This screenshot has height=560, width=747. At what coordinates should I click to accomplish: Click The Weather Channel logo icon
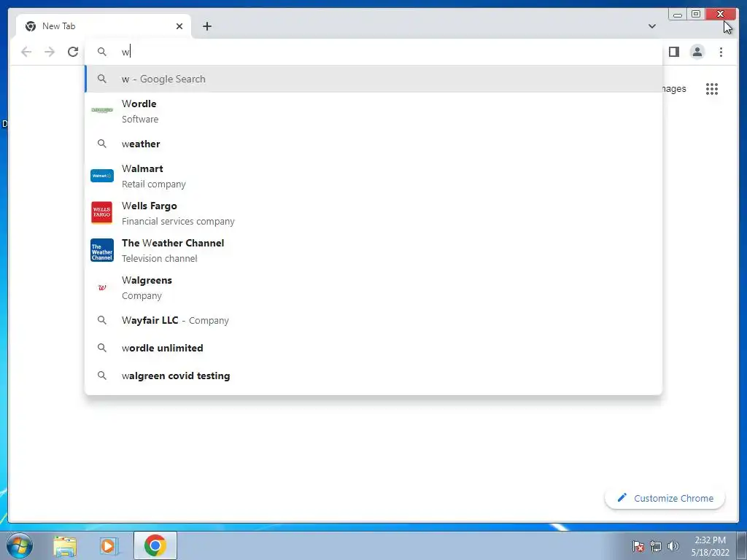(x=102, y=250)
